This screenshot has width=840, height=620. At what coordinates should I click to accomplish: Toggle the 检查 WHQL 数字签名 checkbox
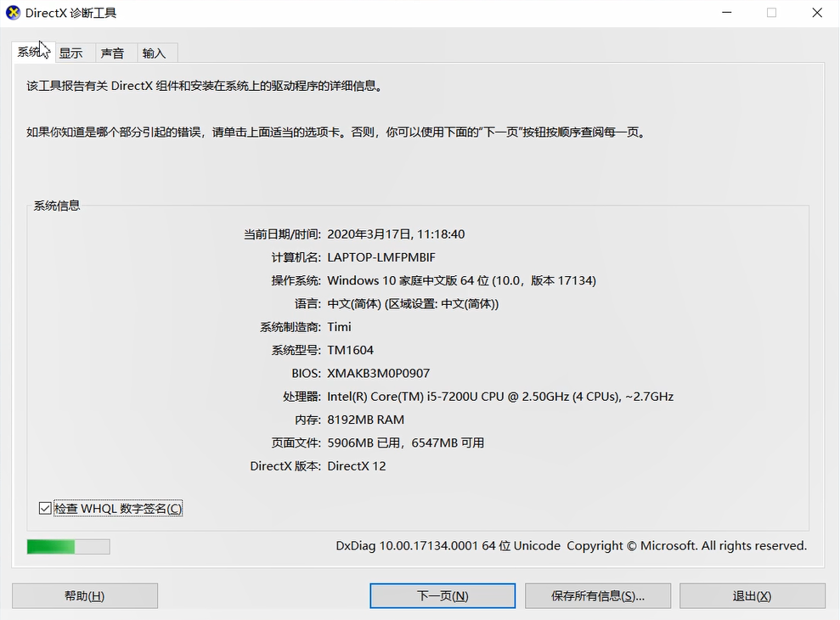[x=44, y=508]
